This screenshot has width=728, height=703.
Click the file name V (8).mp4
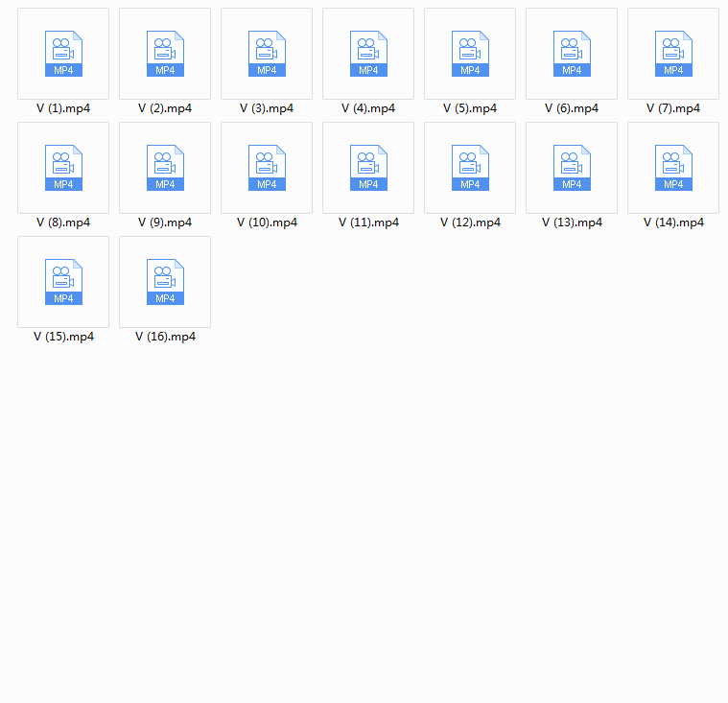pyautogui.click(x=63, y=223)
